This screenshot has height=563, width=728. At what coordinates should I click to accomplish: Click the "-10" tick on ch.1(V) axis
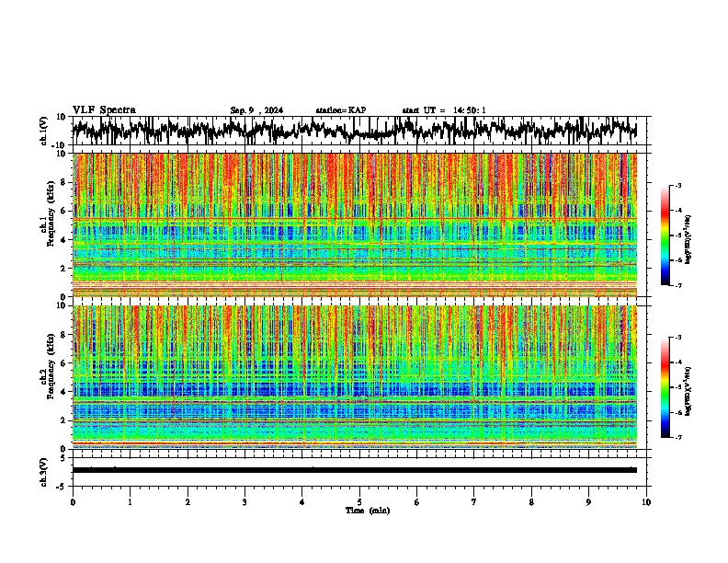60,145
